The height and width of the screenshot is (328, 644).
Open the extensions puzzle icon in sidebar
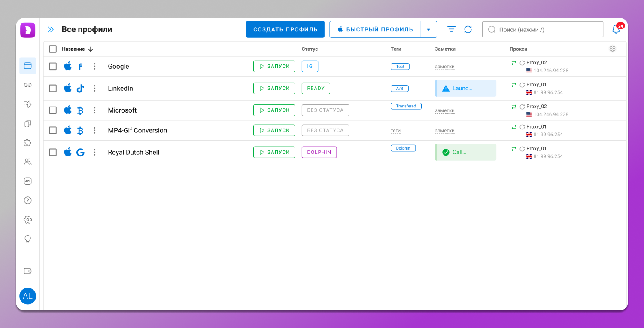(x=28, y=143)
